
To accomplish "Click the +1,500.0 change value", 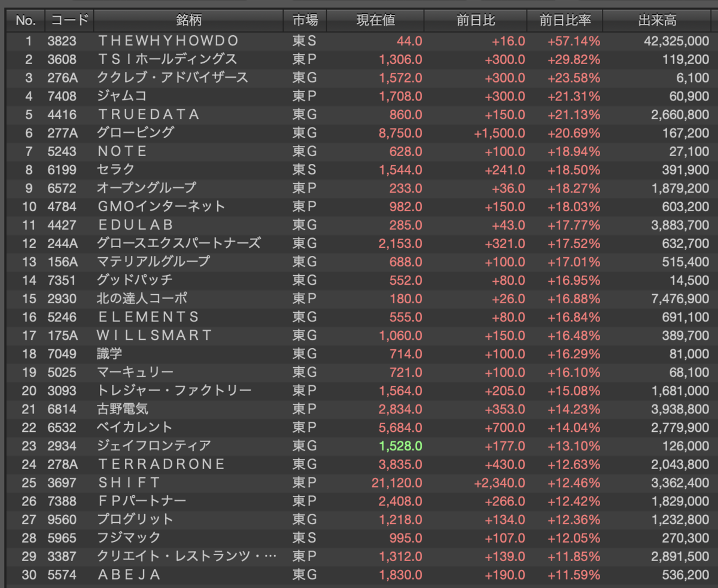I will pos(500,133).
